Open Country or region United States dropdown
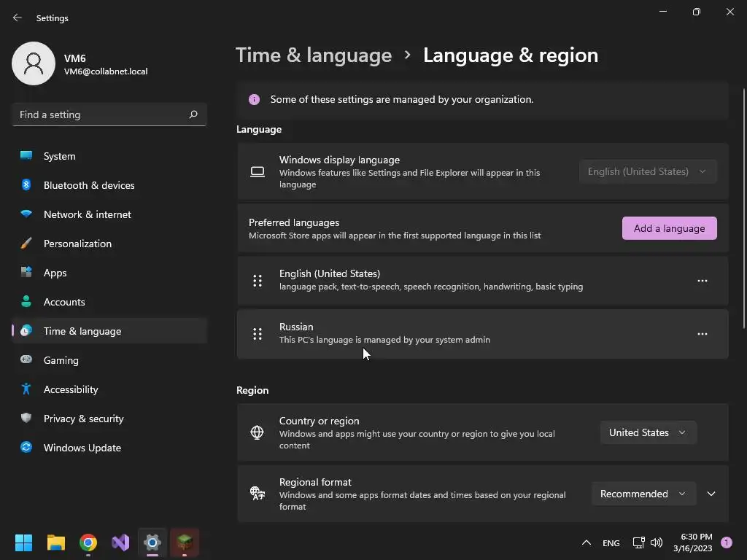Image resolution: width=747 pixels, height=560 pixels. 649,432
